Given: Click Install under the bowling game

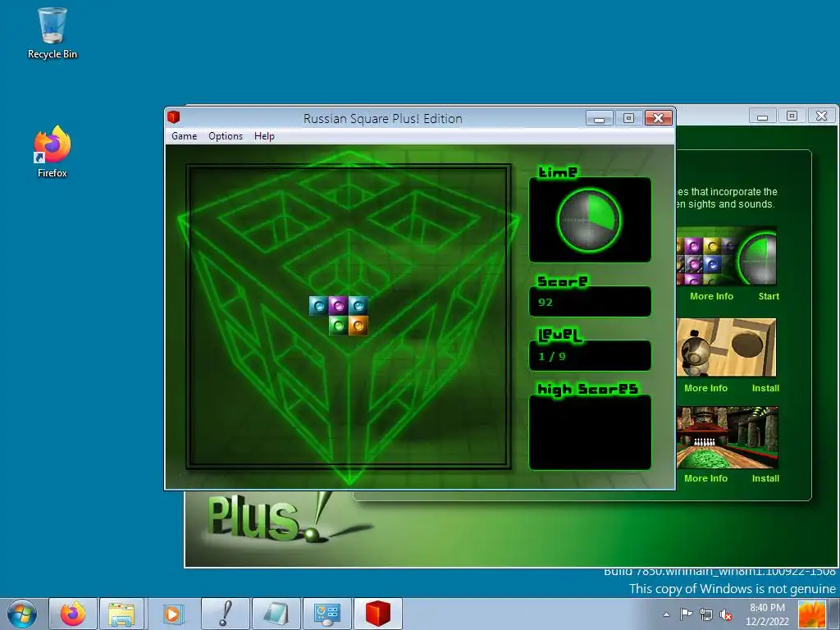Looking at the screenshot, I should [765, 478].
